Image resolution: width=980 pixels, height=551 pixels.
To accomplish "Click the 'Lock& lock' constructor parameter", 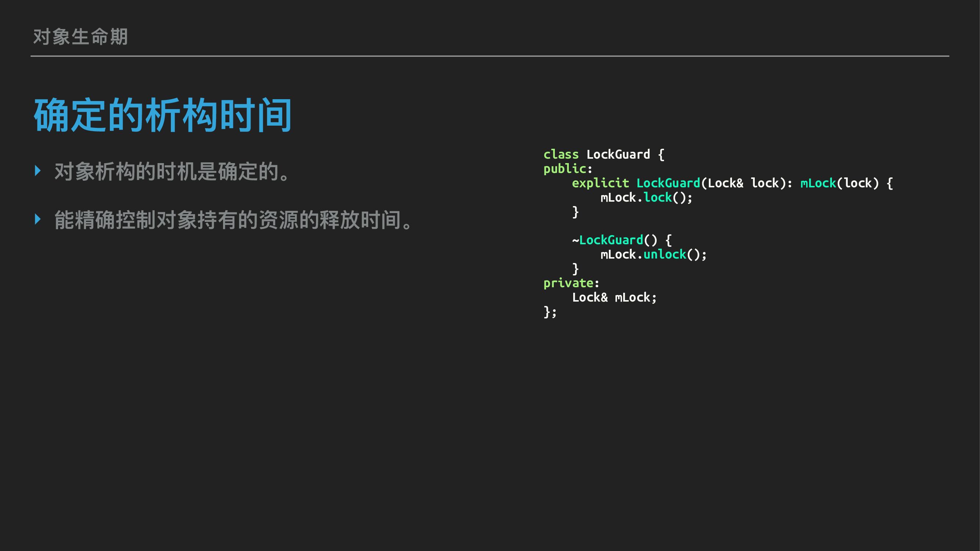I will click(x=743, y=183).
